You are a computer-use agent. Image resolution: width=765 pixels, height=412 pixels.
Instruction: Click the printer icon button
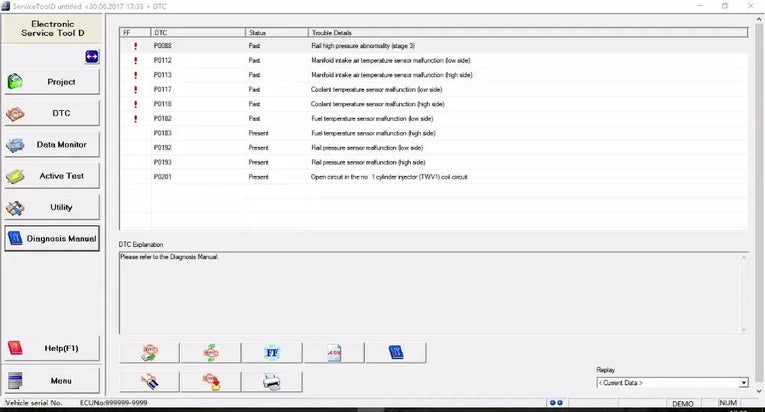pos(272,381)
